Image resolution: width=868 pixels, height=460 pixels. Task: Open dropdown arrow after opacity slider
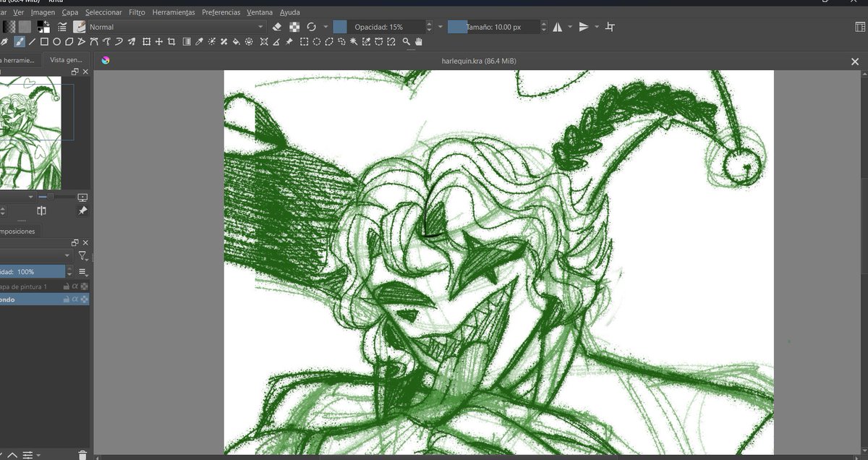coord(440,27)
